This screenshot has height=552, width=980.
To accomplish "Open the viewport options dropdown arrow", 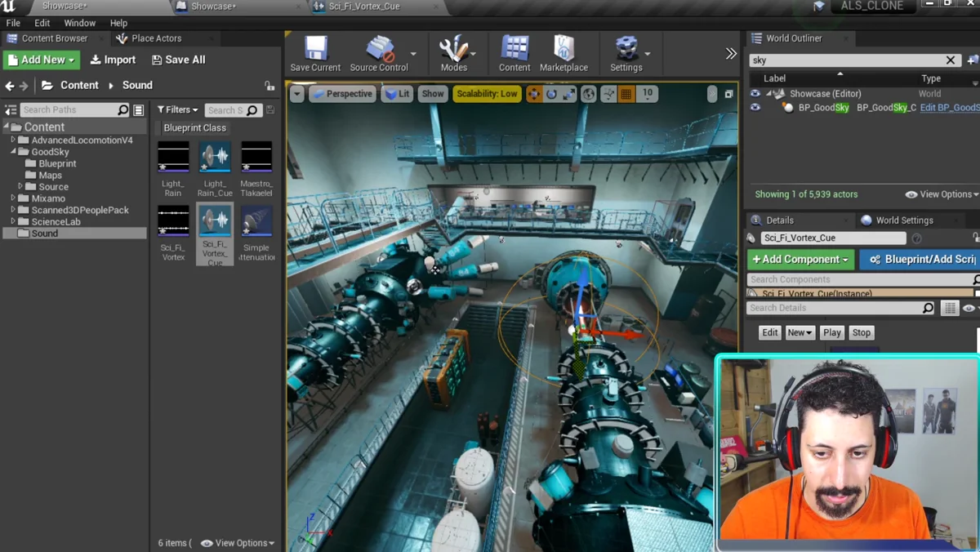I will [297, 94].
